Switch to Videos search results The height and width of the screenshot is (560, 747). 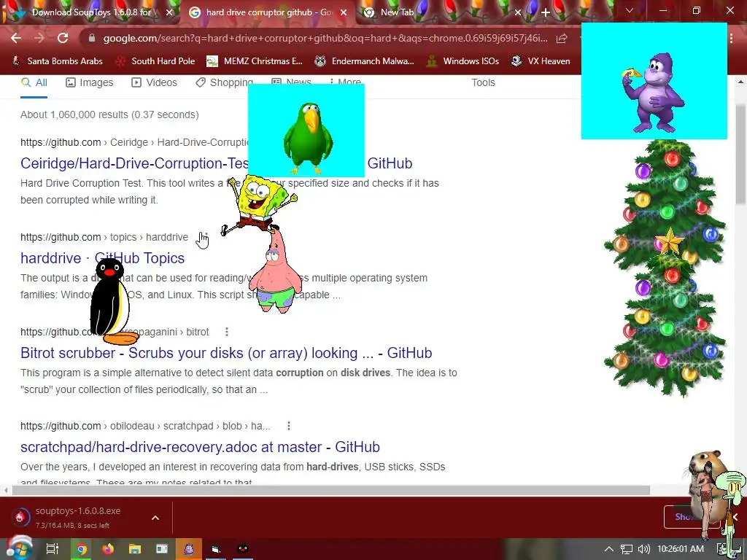coord(155,83)
